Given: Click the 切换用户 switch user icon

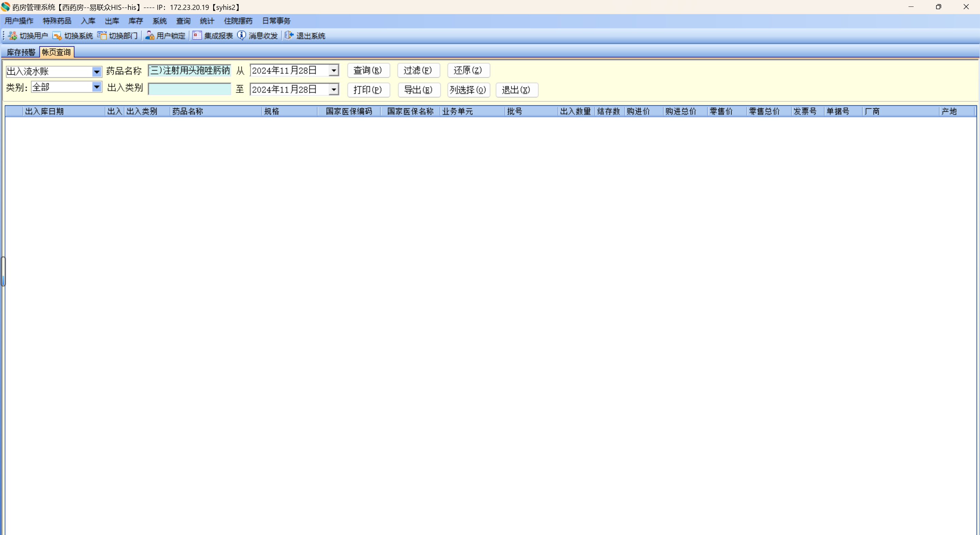Looking at the screenshot, I should coord(13,35).
